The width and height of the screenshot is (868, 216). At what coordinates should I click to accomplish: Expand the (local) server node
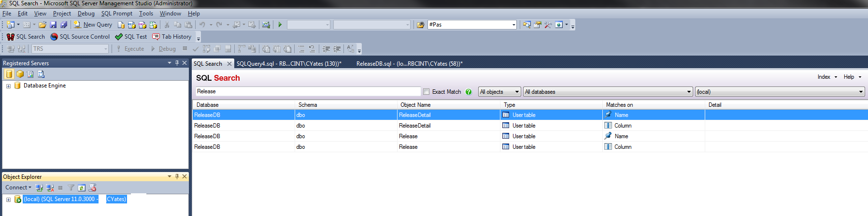[8, 200]
